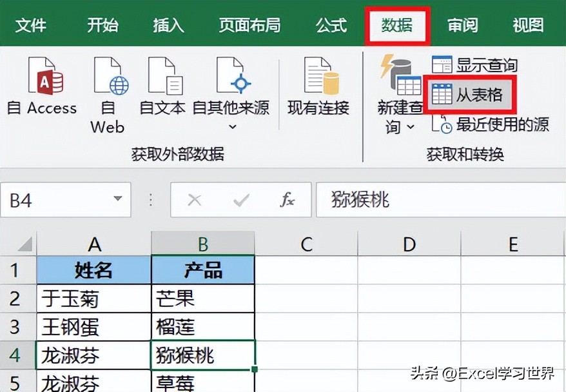Viewport: 566px width, 392px height.
Task: Click the confirm checkmark in formula bar
Action: click(x=241, y=200)
